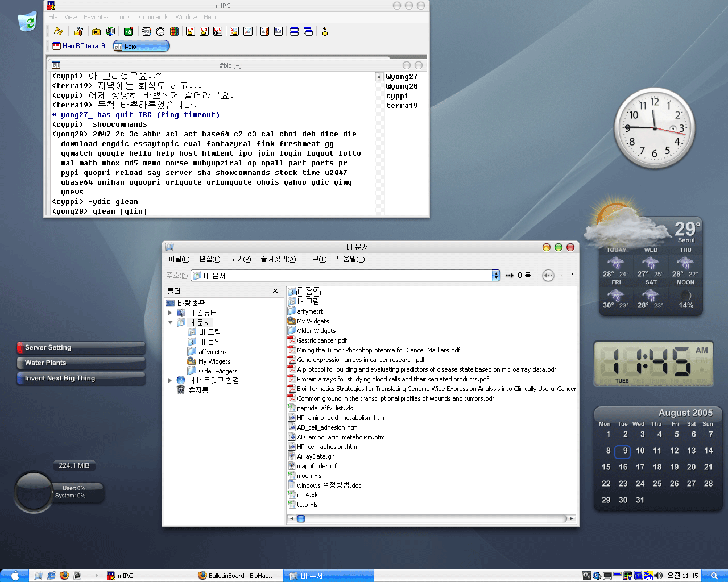Open the 주소 address bar dropdown

click(495, 276)
